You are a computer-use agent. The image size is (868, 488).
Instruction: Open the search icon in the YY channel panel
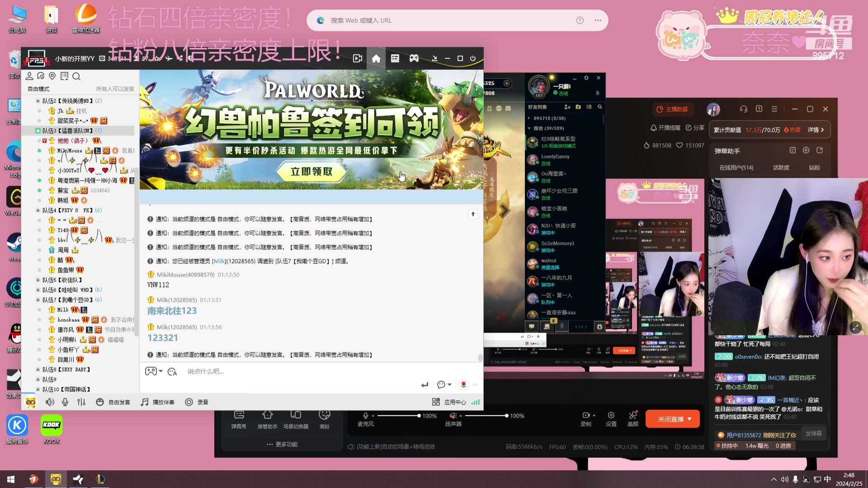(77, 76)
